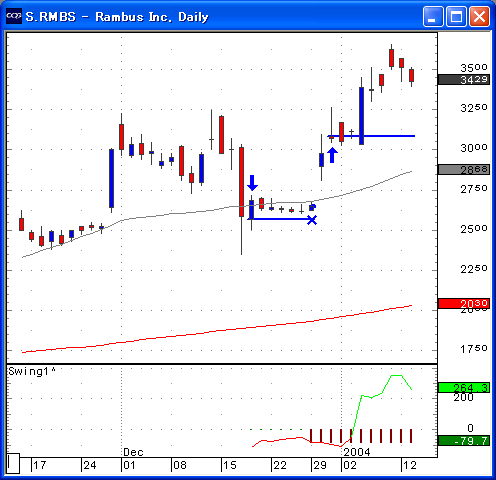The width and height of the screenshot is (496, 480).
Task: Click the 2750 price axis label
Action: coord(474,189)
